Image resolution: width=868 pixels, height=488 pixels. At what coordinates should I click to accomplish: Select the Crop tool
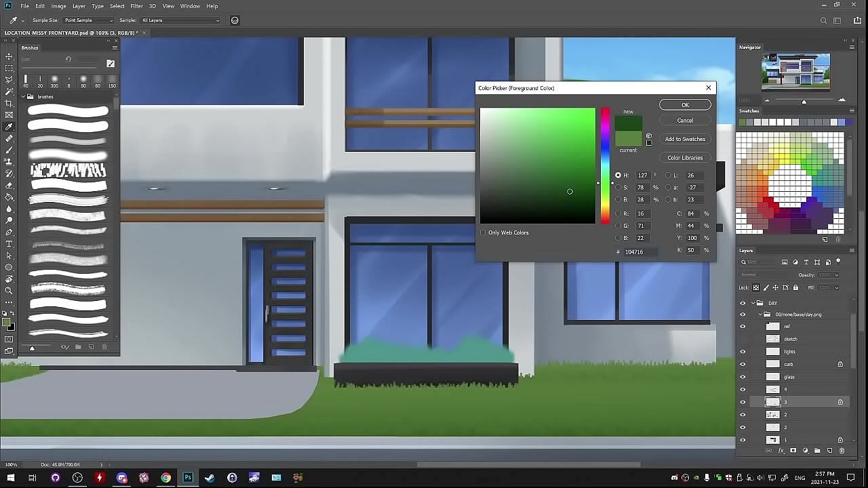(x=9, y=103)
